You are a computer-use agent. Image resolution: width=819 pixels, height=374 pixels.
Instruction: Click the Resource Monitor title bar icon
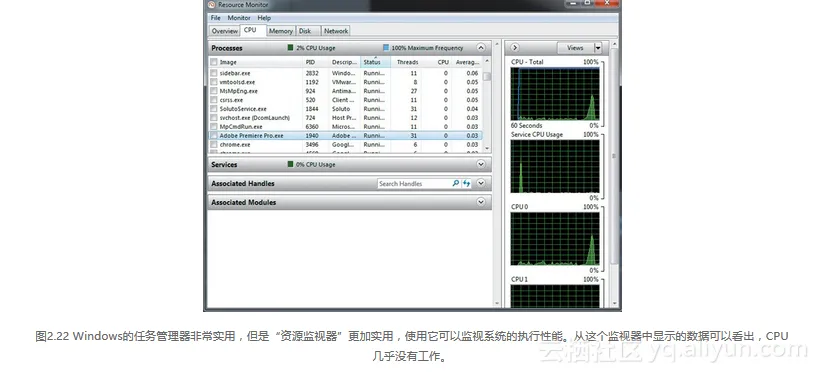(212, 4)
